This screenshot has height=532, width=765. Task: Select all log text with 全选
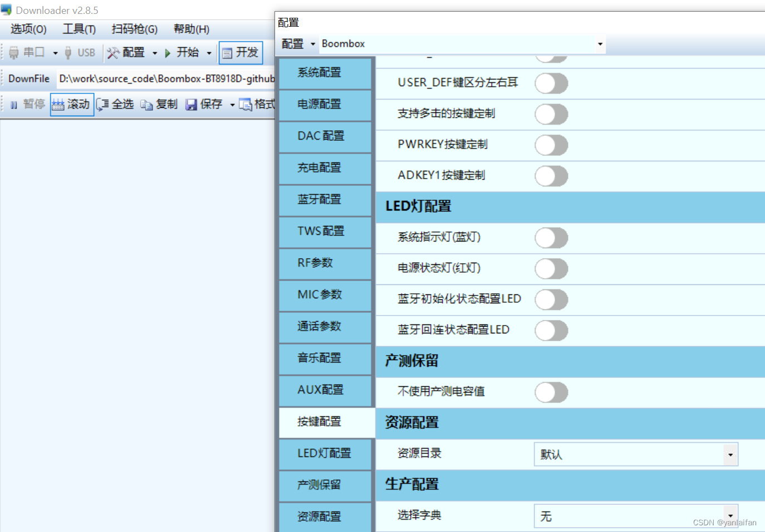click(115, 104)
